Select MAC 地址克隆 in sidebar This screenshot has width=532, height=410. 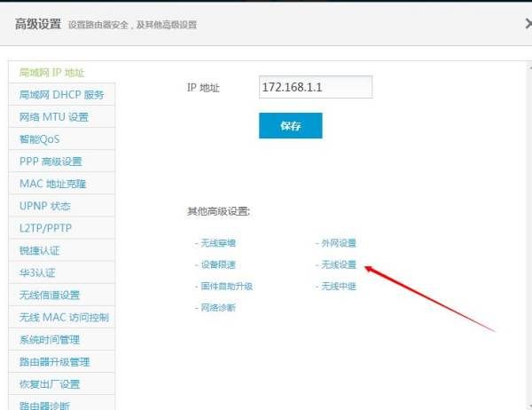tap(52, 184)
